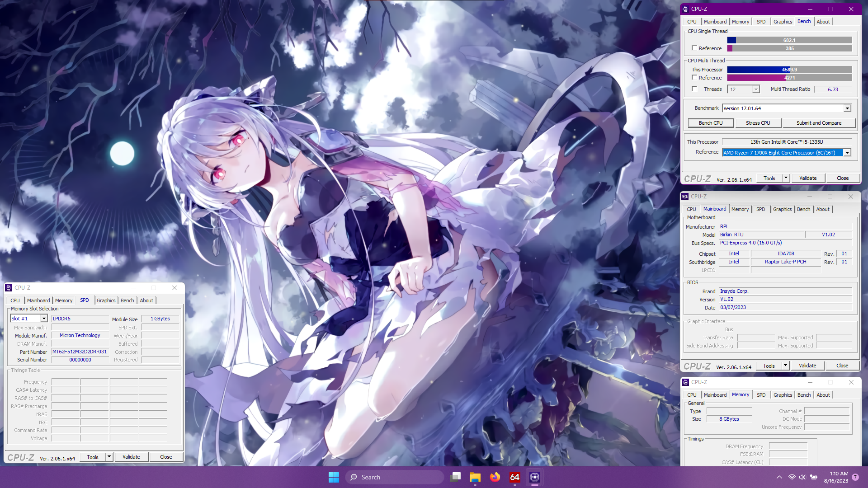Open About tab in SPD window
Image resolution: width=868 pixels, height=488 pixels.
pos(146,300)
